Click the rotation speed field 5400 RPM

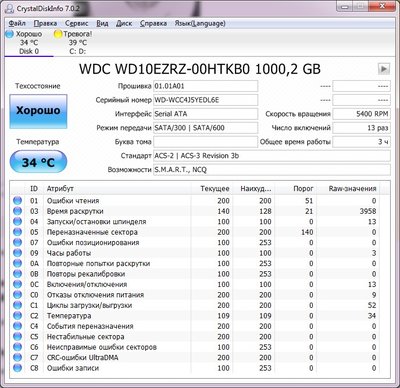pos(361,114)
